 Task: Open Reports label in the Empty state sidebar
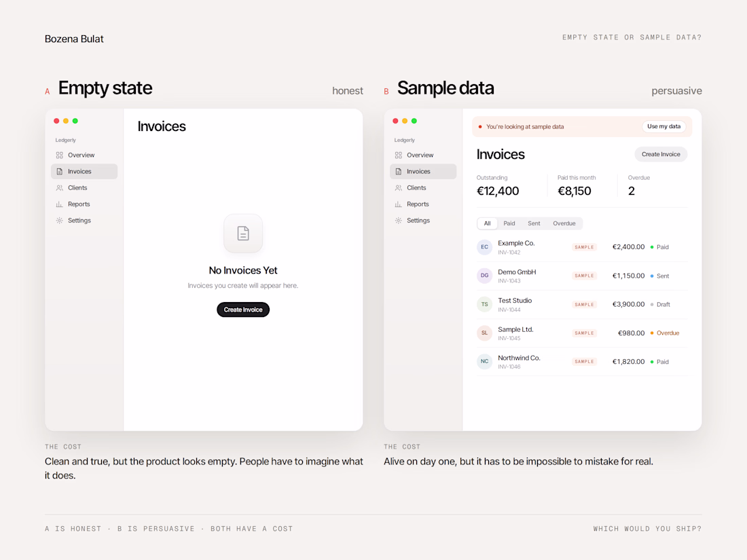click(x=79, y=204)
